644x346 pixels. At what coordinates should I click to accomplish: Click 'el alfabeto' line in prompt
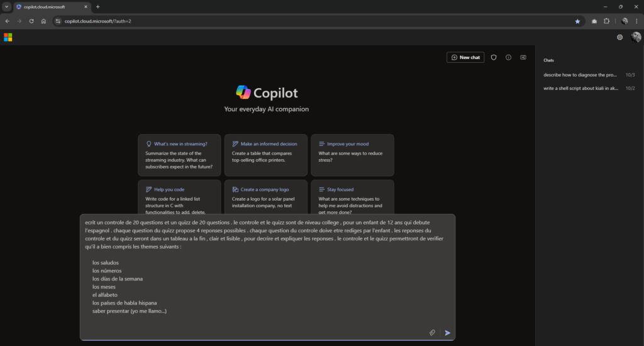pos(105,294)
